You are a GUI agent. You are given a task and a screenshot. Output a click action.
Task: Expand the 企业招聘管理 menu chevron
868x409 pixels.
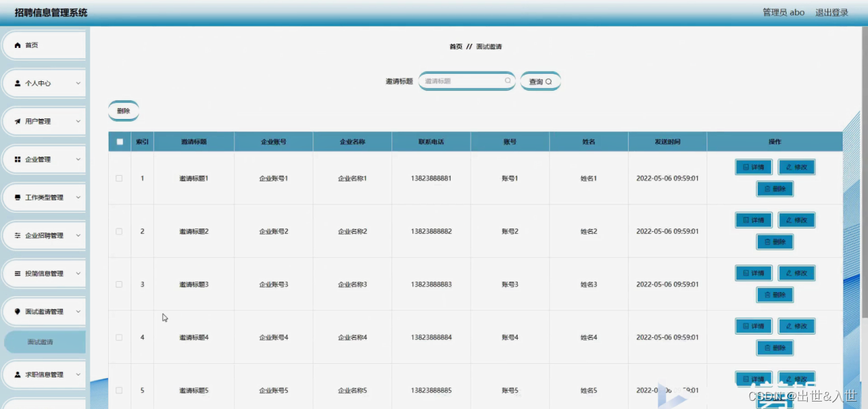[x=78, y=235]
